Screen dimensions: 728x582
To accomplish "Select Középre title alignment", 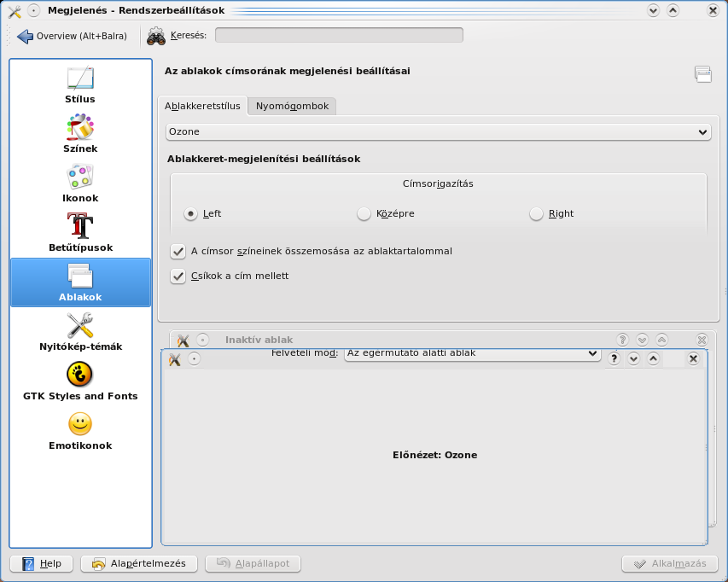I will pos(386,213).
